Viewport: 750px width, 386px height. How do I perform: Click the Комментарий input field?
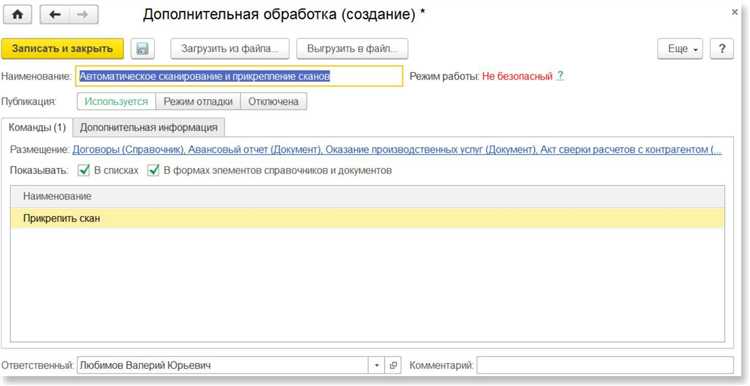coord(605,365)
